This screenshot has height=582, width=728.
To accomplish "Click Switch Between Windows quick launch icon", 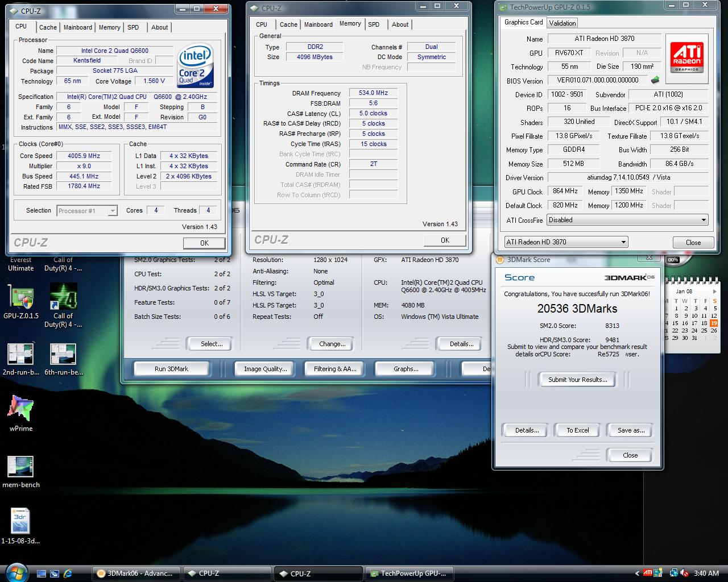I will tap(55, 573).
